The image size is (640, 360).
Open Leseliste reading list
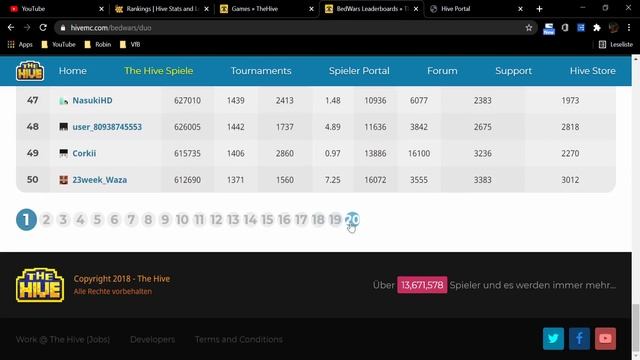(x=616, y=44)
